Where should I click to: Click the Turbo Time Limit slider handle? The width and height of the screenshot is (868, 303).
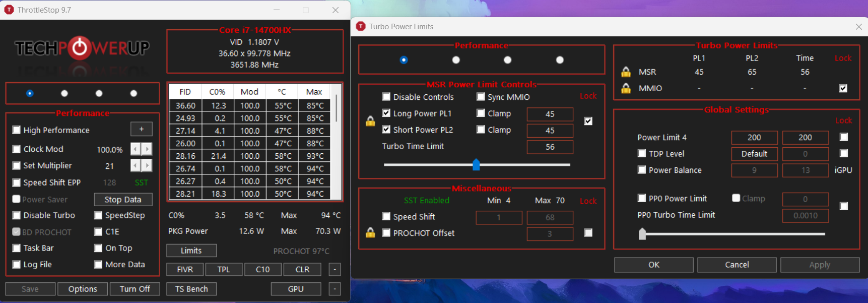(x=476, y=164)
